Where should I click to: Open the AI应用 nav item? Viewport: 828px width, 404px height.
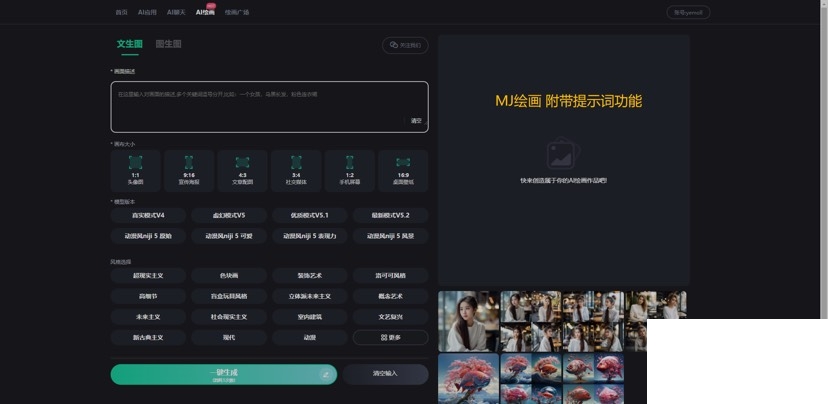click(x=147, y=12)
